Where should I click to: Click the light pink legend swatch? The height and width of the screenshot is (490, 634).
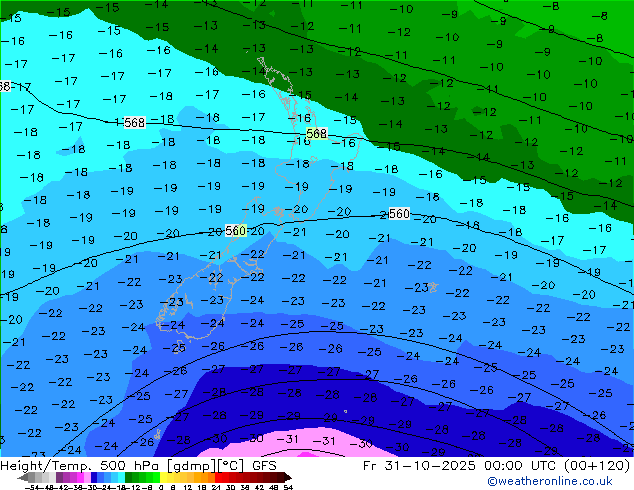87,477
